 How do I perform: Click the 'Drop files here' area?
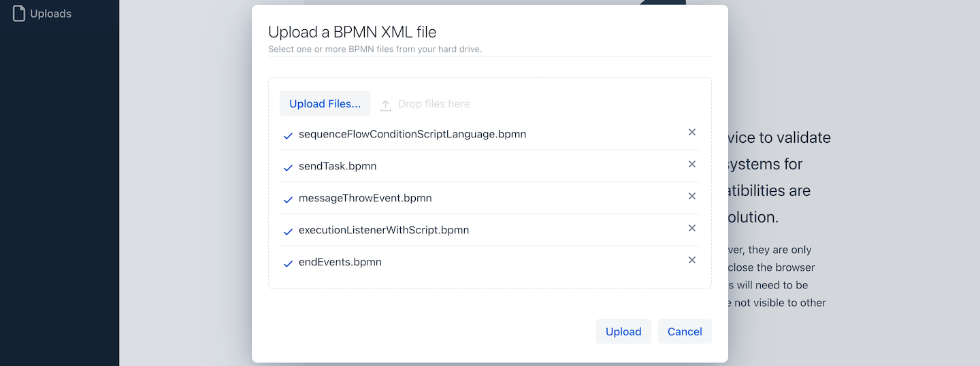point(434,104)
